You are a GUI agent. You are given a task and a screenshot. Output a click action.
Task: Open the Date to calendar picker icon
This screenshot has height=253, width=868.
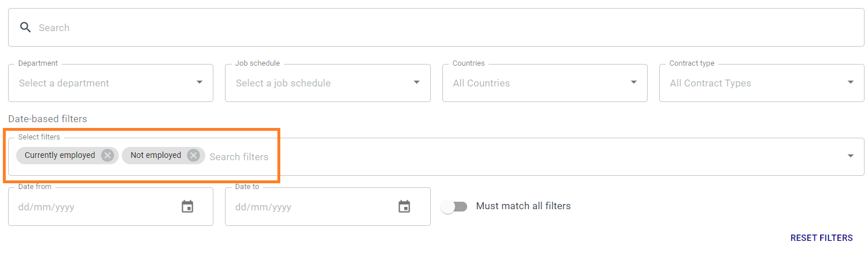pyautogui.click(x=404, y=206)
